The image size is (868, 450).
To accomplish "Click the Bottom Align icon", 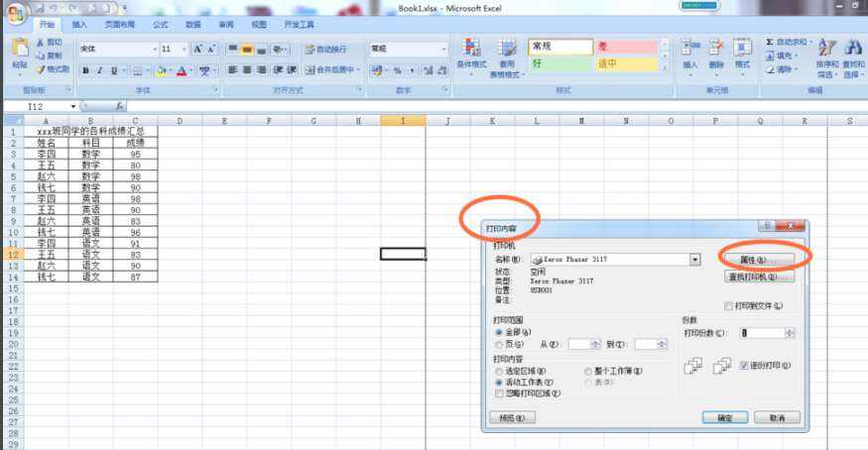I will click(261, 50).
